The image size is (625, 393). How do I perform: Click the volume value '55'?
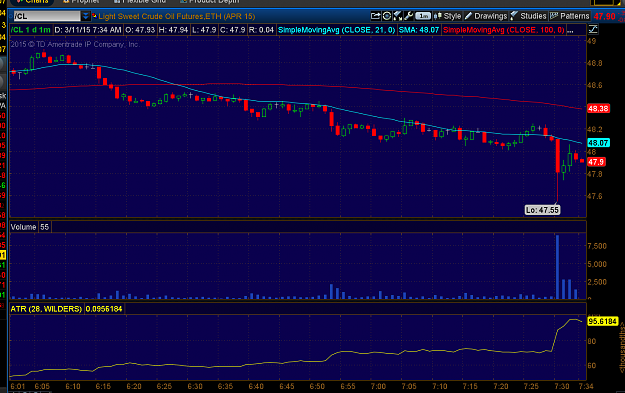(x=44, y=227)
